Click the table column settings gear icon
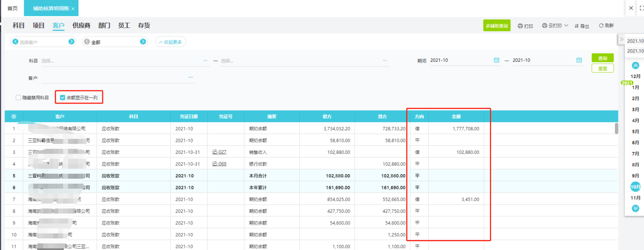 [14, 117]
